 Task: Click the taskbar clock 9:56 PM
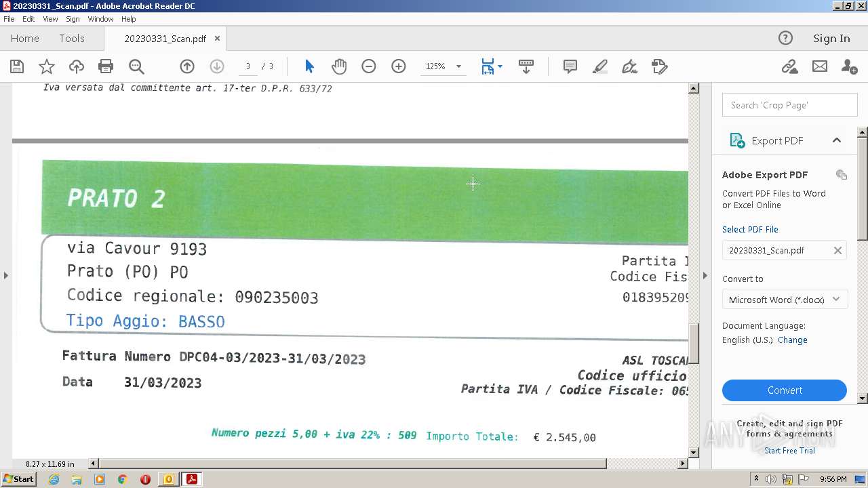833,479
